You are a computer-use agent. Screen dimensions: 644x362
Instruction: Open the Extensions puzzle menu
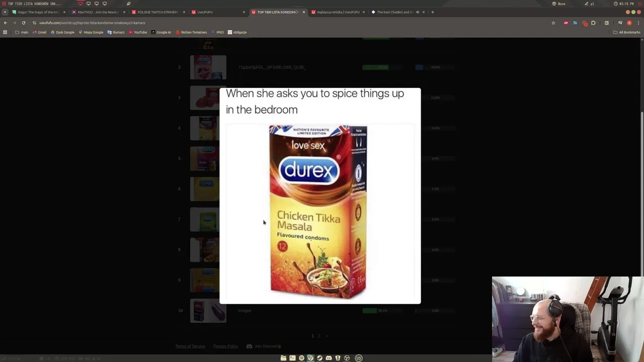[593, 23]
